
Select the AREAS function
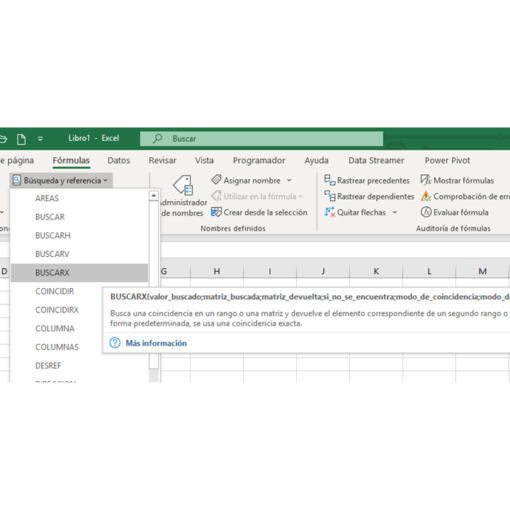pos(79,198)
